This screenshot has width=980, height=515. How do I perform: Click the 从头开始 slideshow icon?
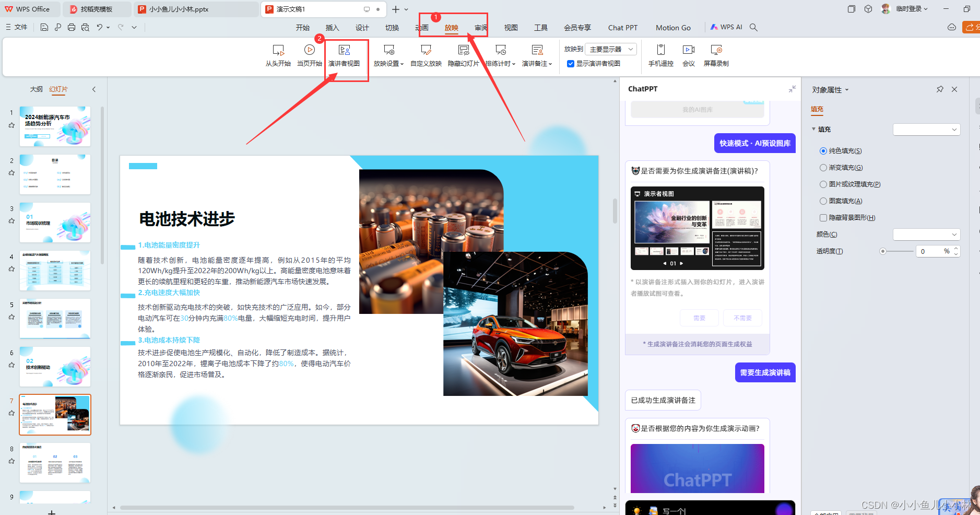click(x=278, y=50)
